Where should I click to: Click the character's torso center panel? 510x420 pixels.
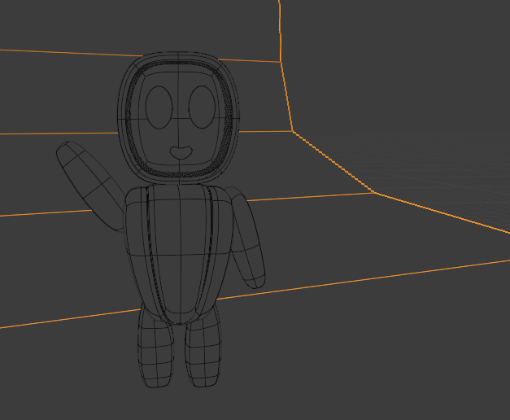pyautogui.click(x=179, y=252)
